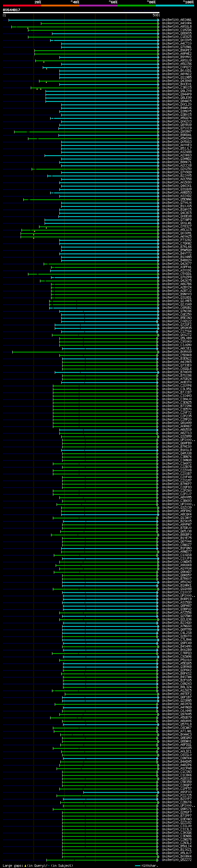Click the red 20% identity legend segment
197x868 pixels.
22,6
